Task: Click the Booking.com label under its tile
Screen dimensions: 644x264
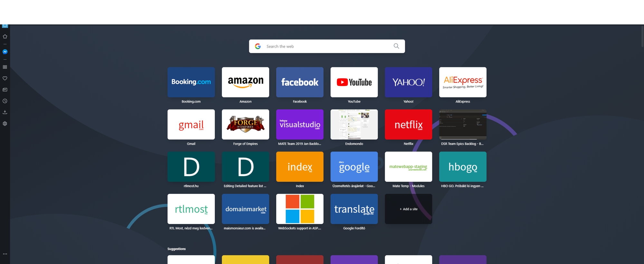Action: (x=191, y=101)
